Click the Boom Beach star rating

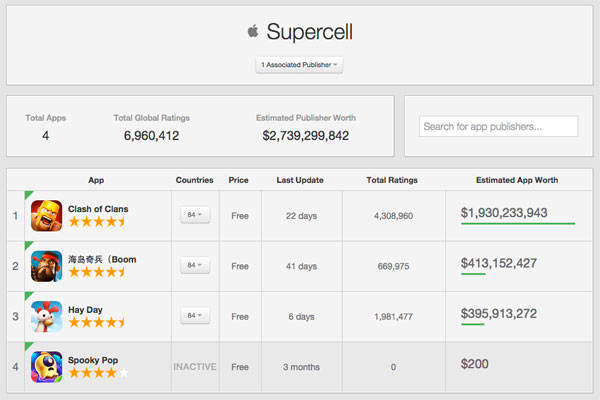coord(97,272)
